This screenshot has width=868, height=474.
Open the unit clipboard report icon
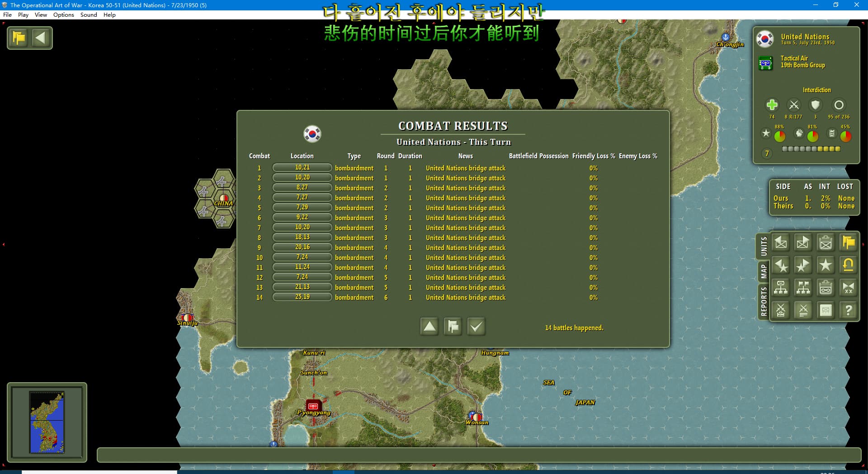tap(826, 243)
